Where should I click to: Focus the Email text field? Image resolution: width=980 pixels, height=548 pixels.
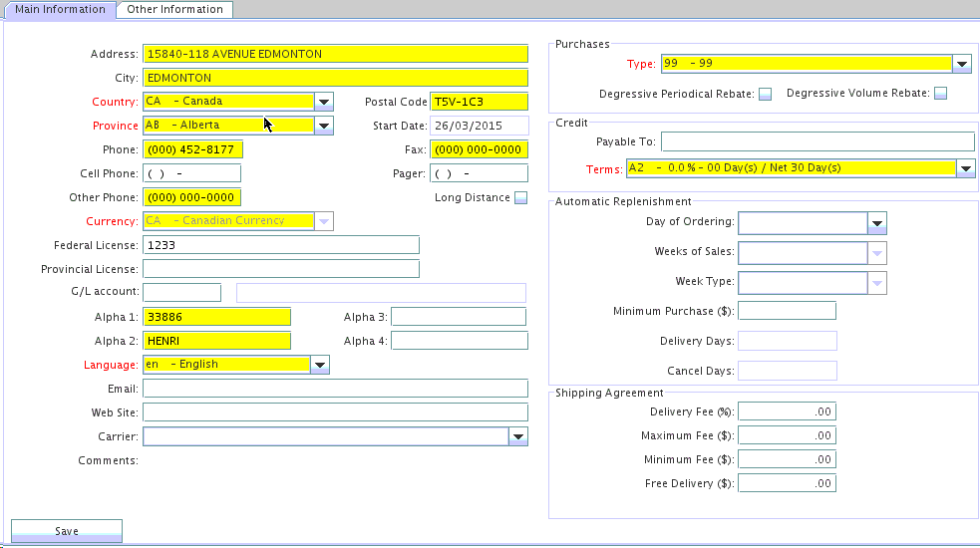pos(335,389)
